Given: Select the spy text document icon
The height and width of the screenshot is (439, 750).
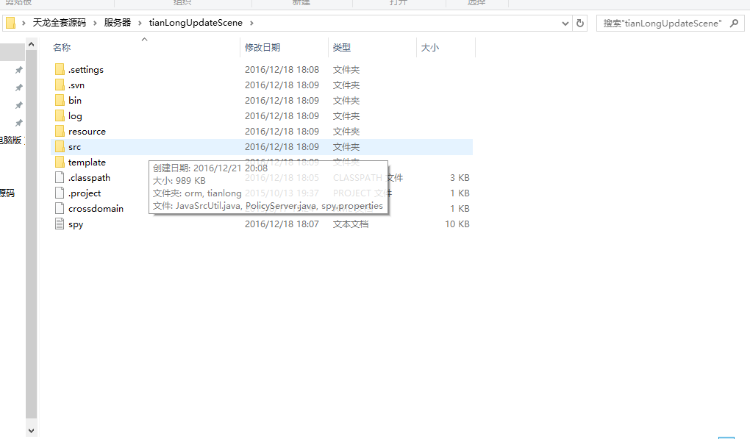Looking at the screenshot, I should (x=59, y=224).
